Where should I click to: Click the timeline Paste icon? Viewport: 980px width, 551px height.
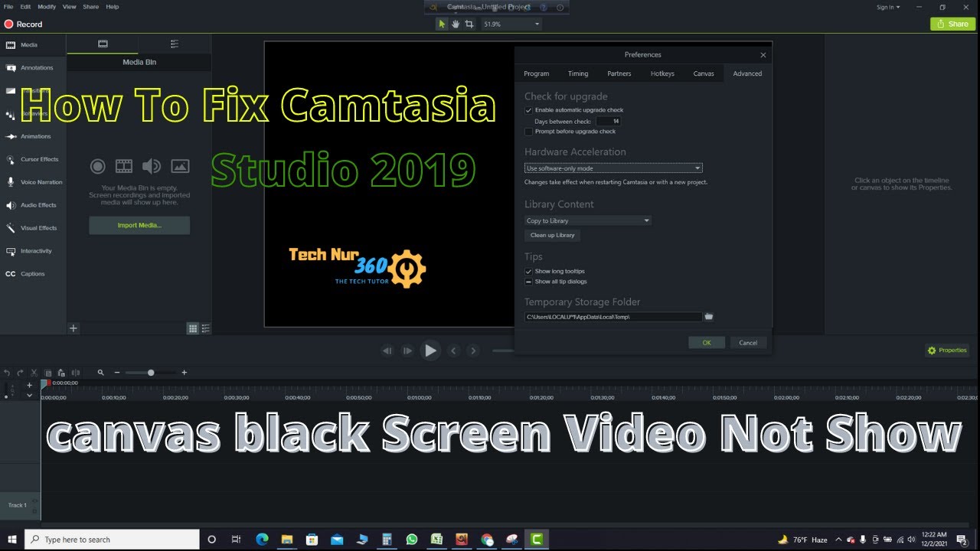click(x=61, y=373)
